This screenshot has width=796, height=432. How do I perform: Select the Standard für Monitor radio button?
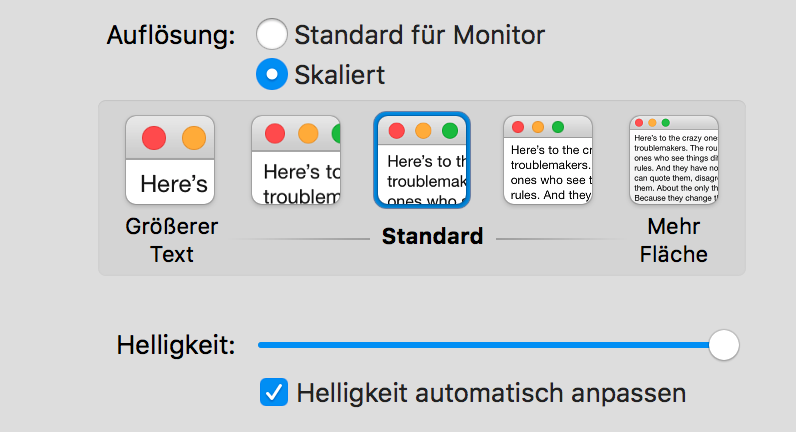[272, 35]
